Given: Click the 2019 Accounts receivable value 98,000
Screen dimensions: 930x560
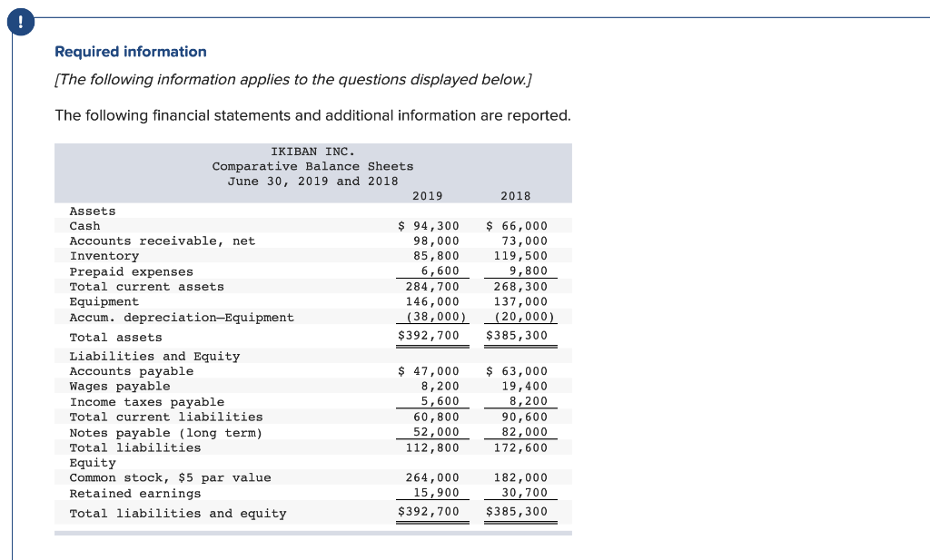Looking at the screenshot, I should 436,241.
